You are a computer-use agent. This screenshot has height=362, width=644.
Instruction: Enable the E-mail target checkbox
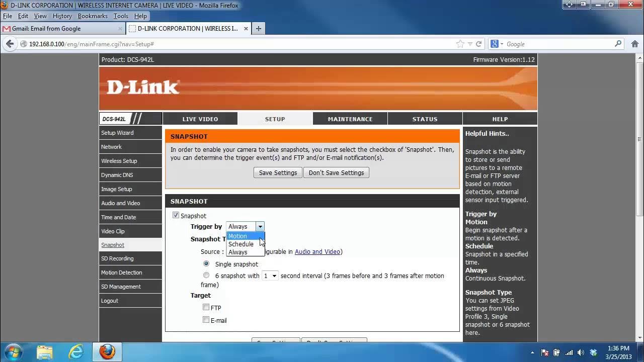[x=206, y=319]
